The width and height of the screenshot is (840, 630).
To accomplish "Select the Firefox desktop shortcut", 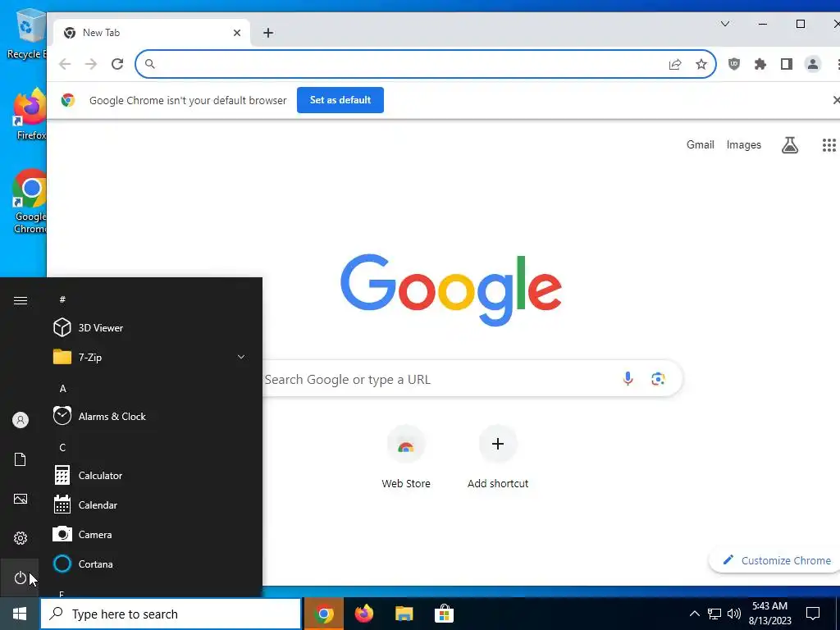I will click(30, 114).
